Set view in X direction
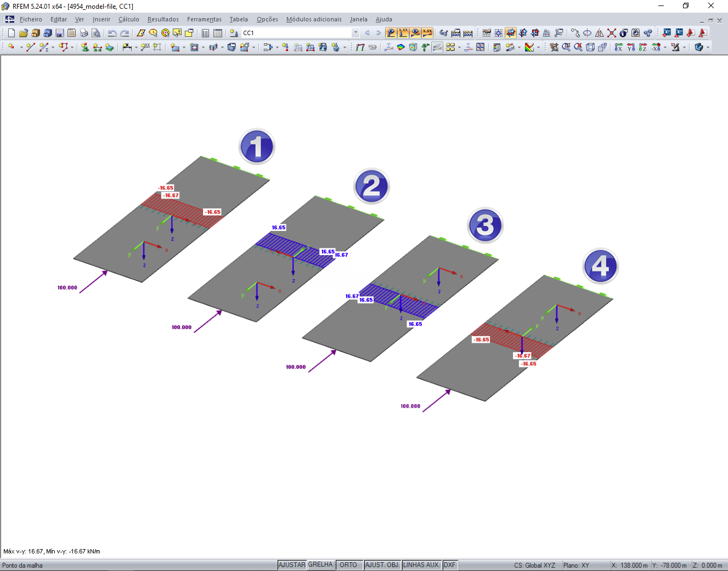Viewport: 728px width, 571px height. [618, 47]
